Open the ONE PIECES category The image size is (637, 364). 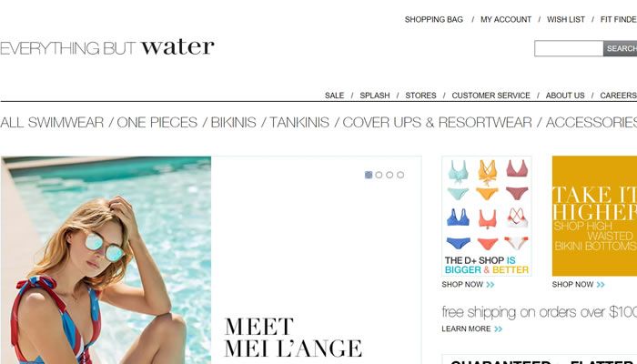(157, 122)
